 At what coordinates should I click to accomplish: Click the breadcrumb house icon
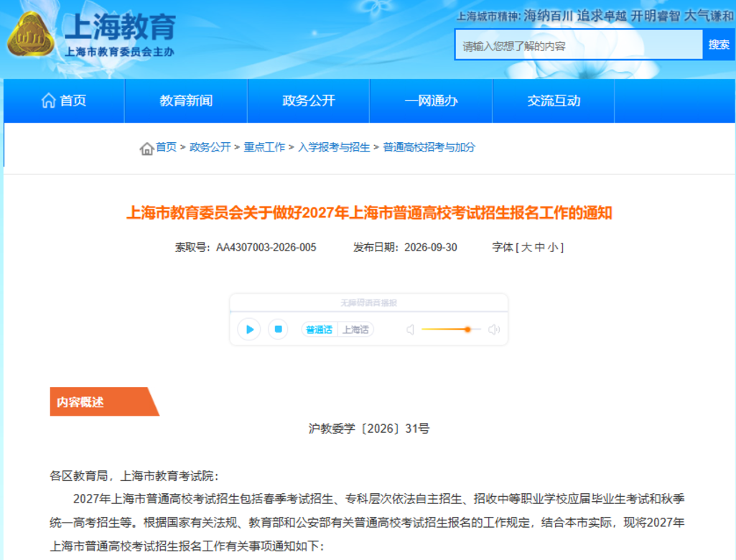coord(146,149)
